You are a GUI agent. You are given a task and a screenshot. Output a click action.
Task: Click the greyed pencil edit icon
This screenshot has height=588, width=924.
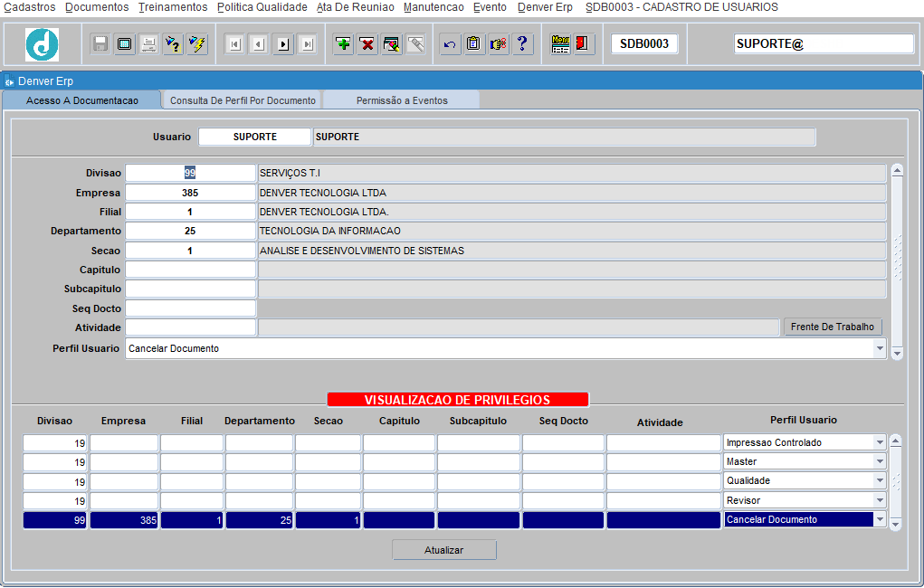coord(415,44)
